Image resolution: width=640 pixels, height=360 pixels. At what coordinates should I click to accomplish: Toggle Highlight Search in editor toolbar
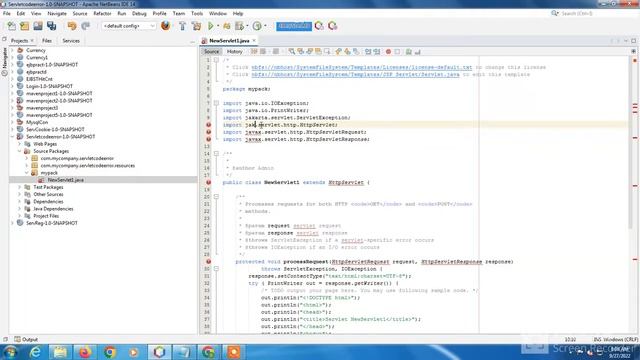[x=318, y=51]
